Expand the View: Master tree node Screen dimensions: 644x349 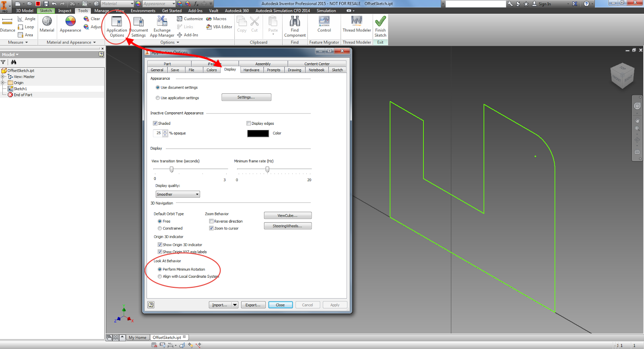[3, 76]
